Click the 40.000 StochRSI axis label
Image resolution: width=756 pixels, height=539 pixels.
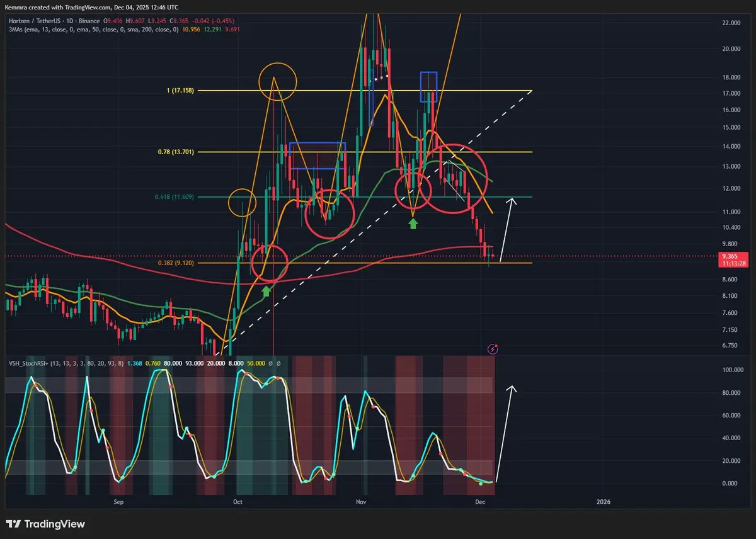click(x=731, y=438)
